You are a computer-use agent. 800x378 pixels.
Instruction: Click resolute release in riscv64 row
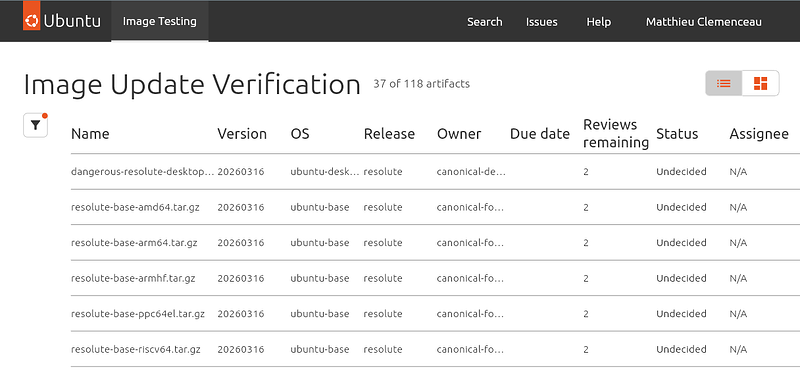coord(383,349)
